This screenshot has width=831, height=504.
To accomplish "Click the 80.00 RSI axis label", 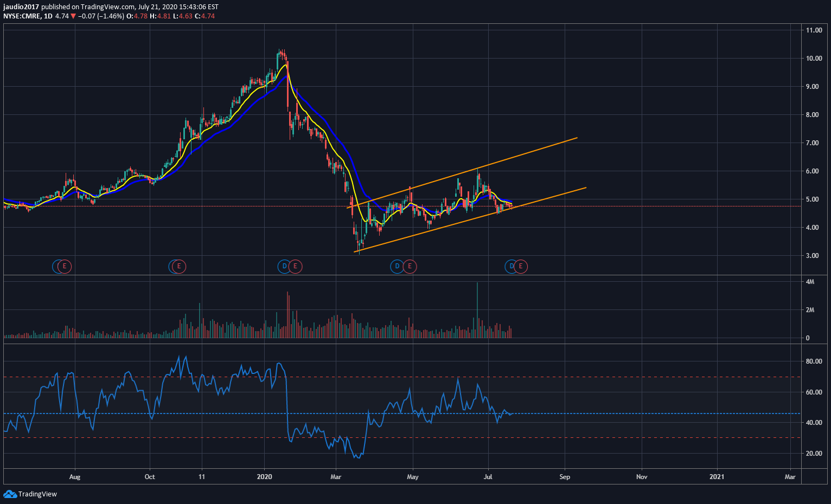I will [x=814, y=361].
